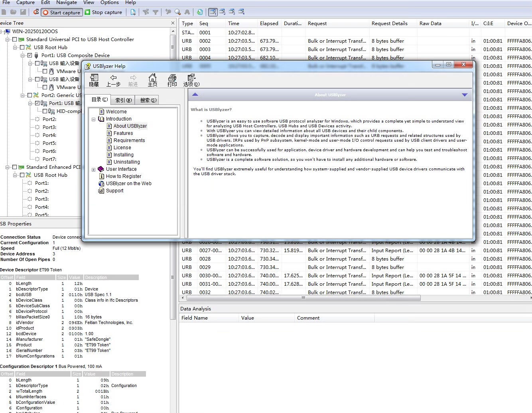Image resolution: width=532 pixels, height=413 pixels.
Task: Expand the User Interface help section
Action: point(94,170)
